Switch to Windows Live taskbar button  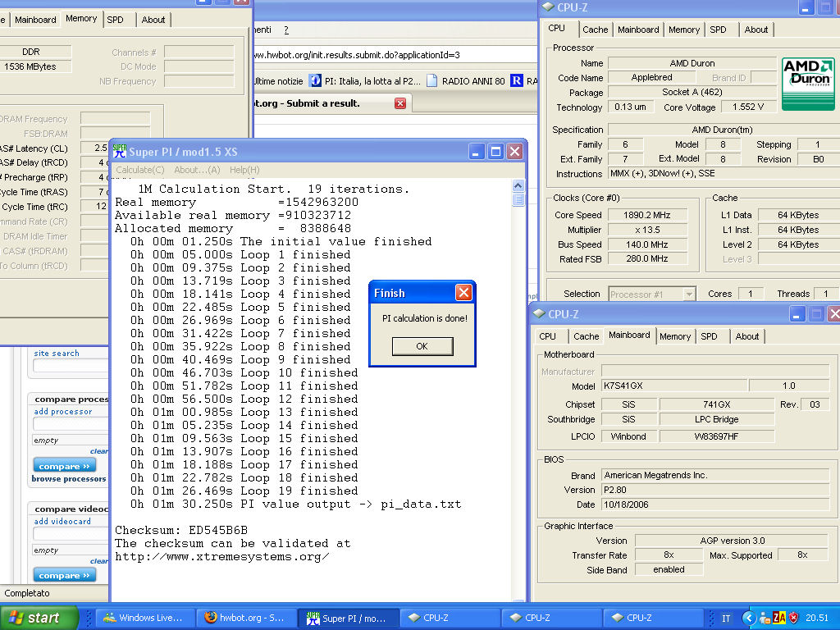(144, 619)
